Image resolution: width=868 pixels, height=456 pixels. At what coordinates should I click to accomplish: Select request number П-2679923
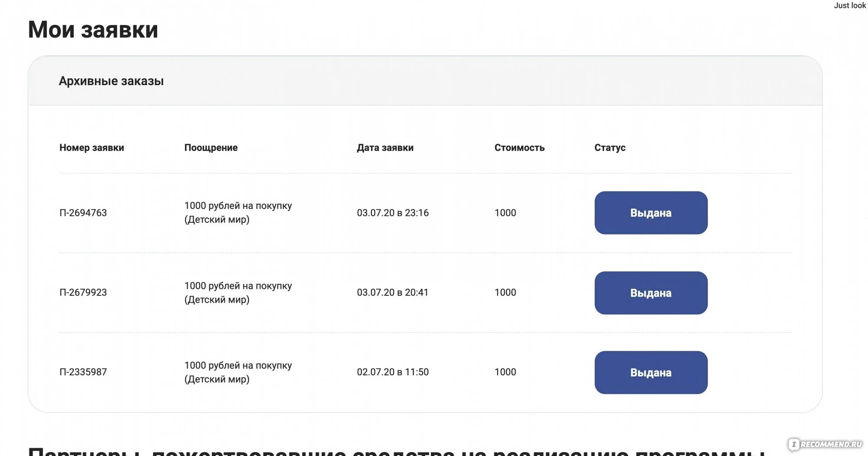[x=83, y=292]
